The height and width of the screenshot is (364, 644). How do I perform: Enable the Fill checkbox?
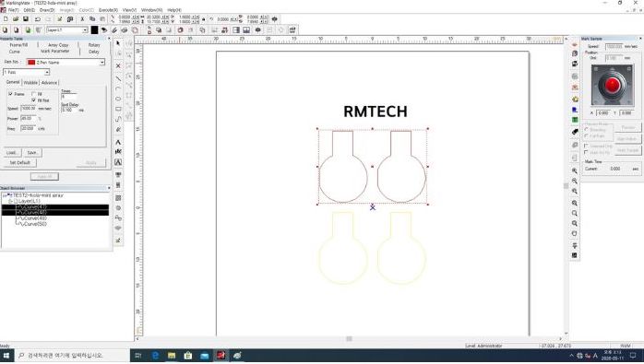pos(34,94)
